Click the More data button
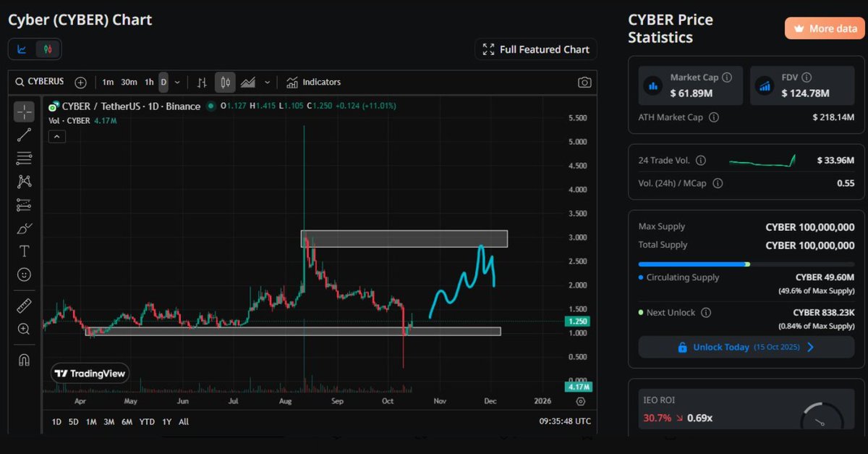868x454 pixels. coord(824,28)
